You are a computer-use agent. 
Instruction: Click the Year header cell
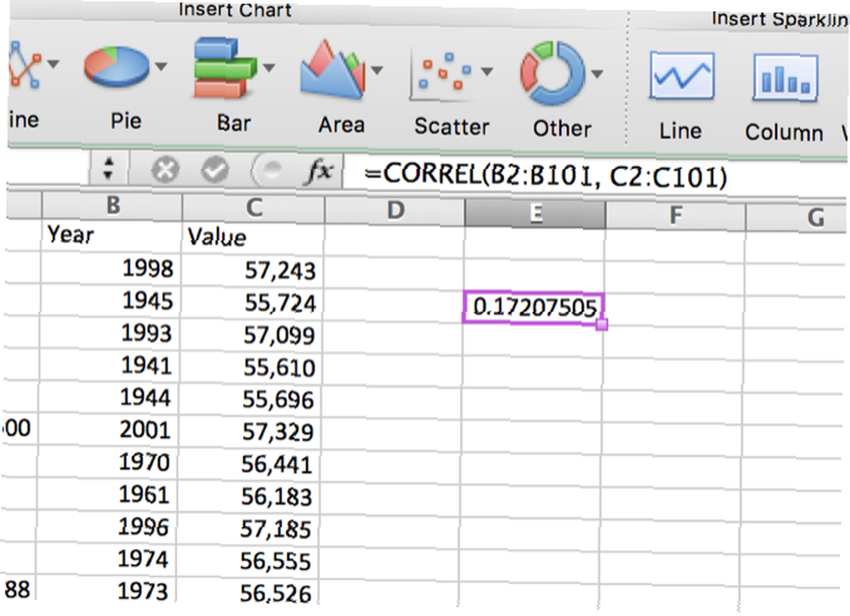[112, 234]
